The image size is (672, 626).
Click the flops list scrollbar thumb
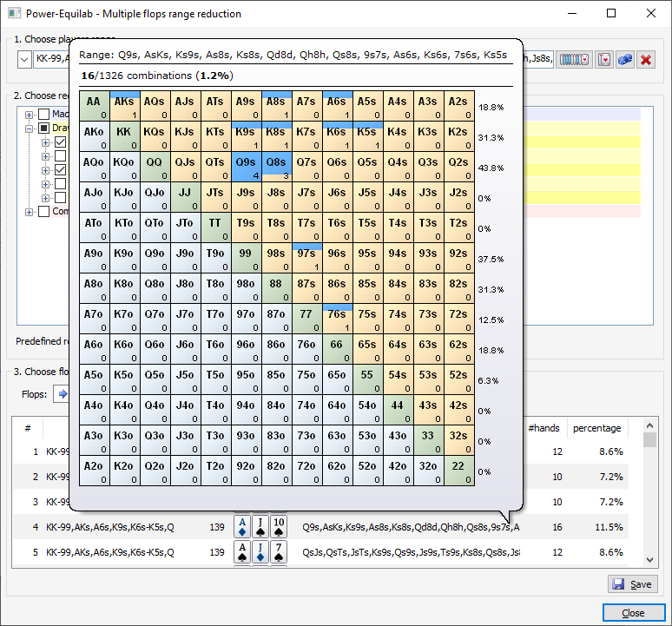click(x=649, y=439)
